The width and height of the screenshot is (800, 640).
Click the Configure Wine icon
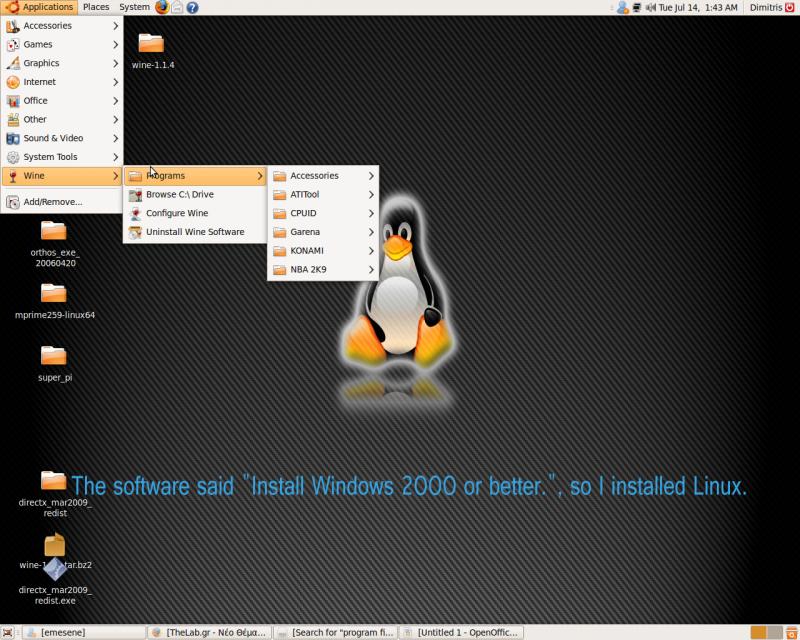pos(135,213)
